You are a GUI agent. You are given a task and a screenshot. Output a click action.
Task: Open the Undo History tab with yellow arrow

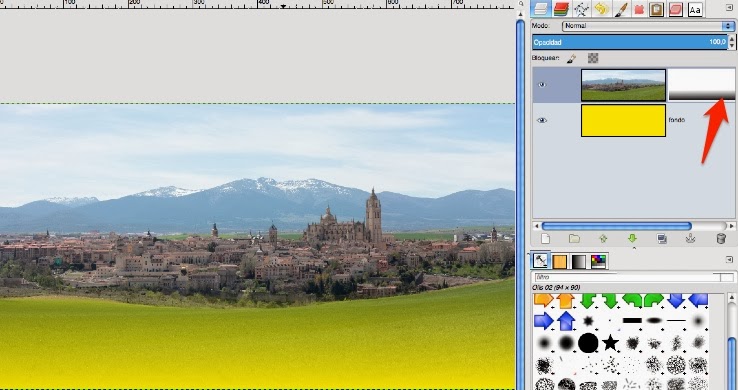pyautogui.click(x=601, y=9)
